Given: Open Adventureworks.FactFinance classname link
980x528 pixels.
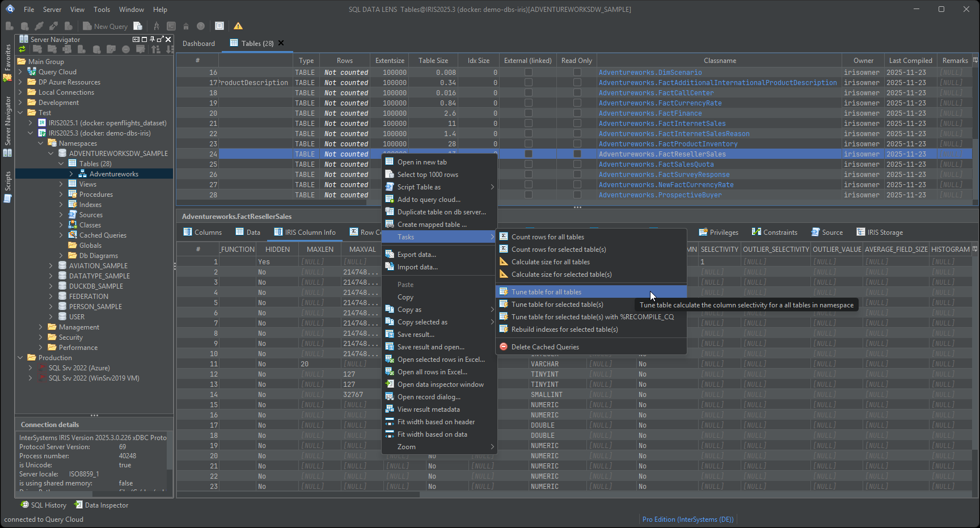Looking at the screenshot, I should tap(650, 113).
